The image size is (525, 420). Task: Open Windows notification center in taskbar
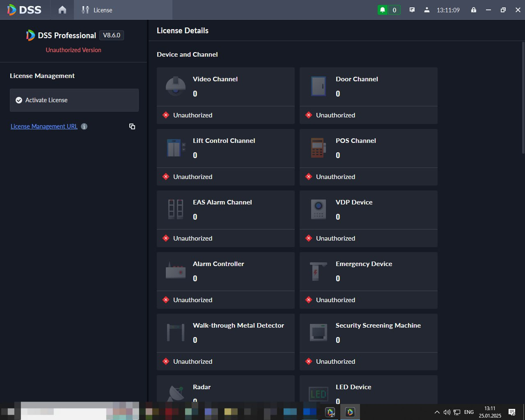pos(512,412)
